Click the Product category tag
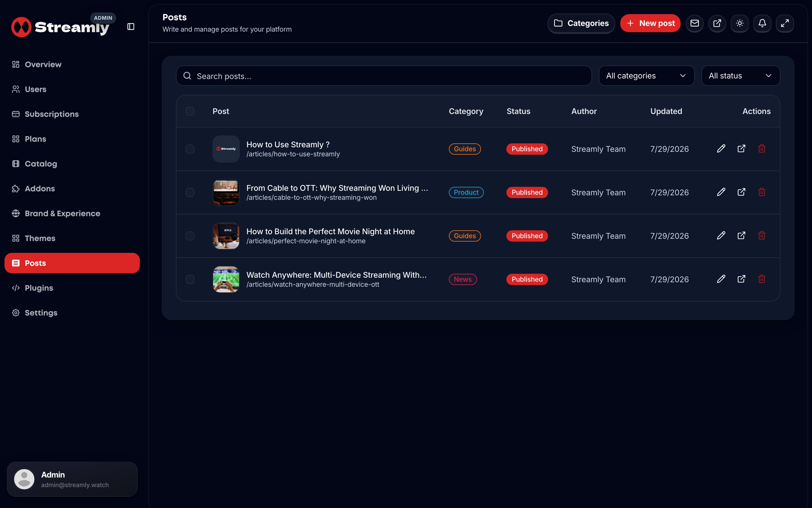The width and height of the screenshot is (812, 508). click(x=466, y=192)
